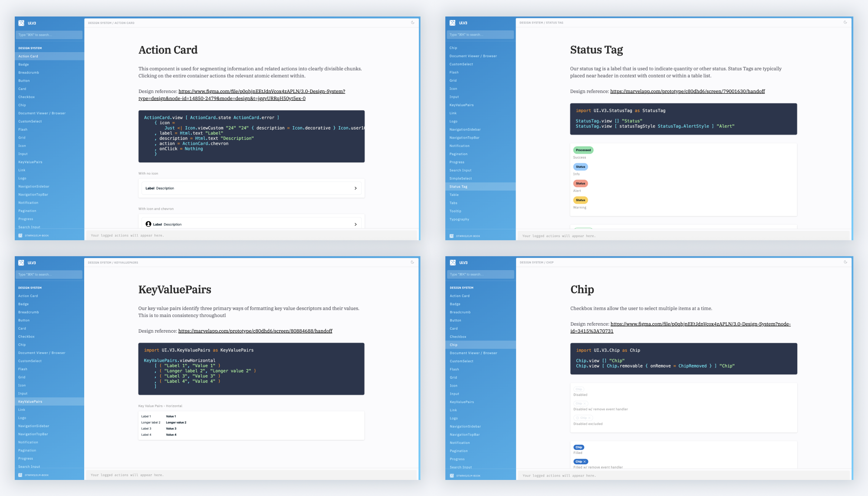Open the marvelapp design reference link on KeyValuePairs page
Image resolution: width=868 pixels, height=496 pixels.
coord(255,331)
